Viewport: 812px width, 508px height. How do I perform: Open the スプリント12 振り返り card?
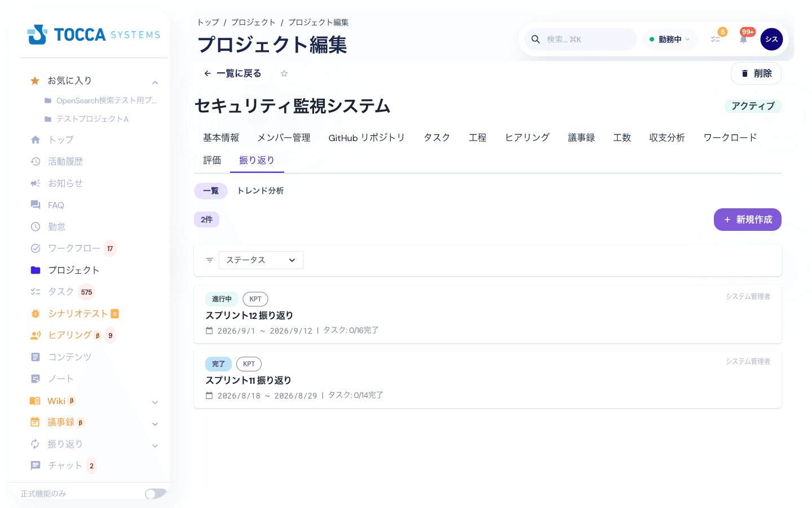tap(488, 314)
